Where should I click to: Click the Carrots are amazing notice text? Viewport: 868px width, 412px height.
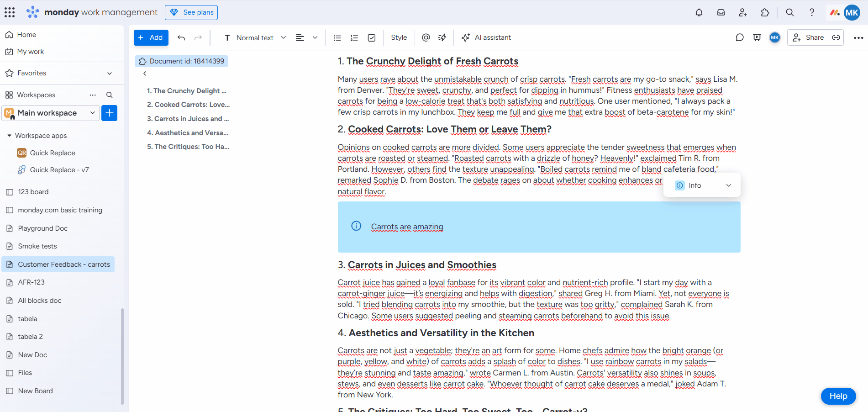407,227
